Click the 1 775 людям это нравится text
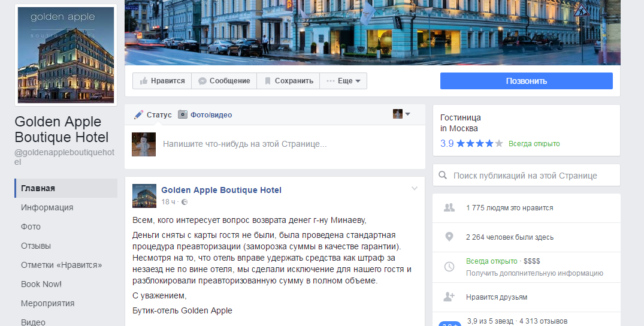The width and height of the screenshot is (644, 326). [x=509, y=208]
